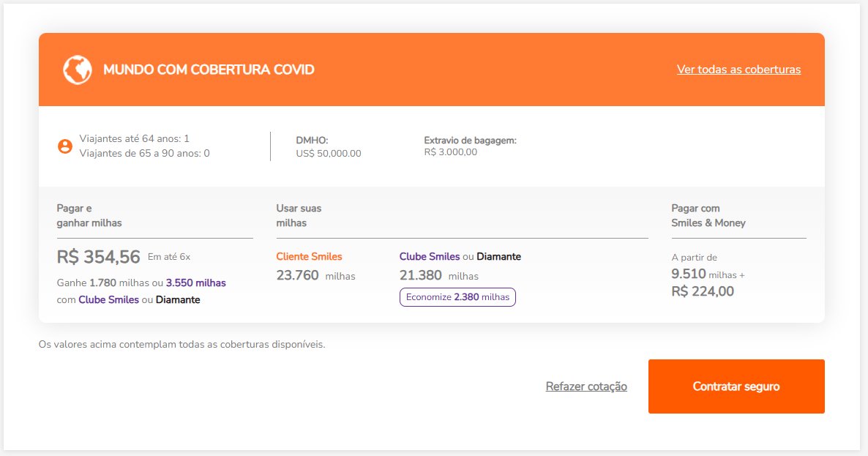The image size is (868, 456).
Task: Click Viajantes de 65 a 90 anos: 0
Action: point(144,153)
